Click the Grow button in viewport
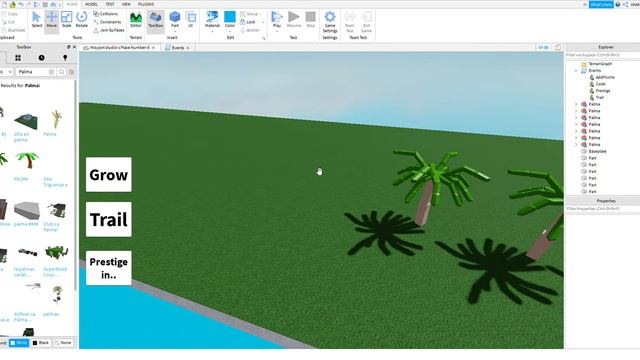 109,175
